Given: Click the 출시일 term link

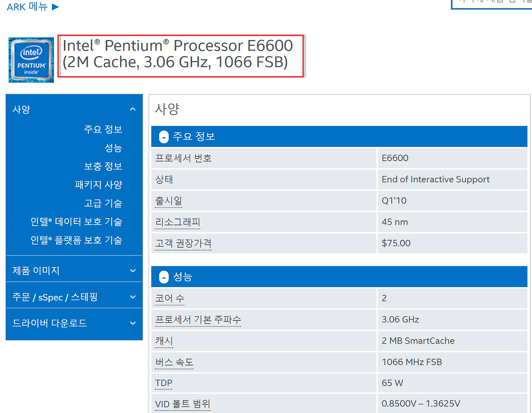Looking at the screenshot, I should (168, 201).
